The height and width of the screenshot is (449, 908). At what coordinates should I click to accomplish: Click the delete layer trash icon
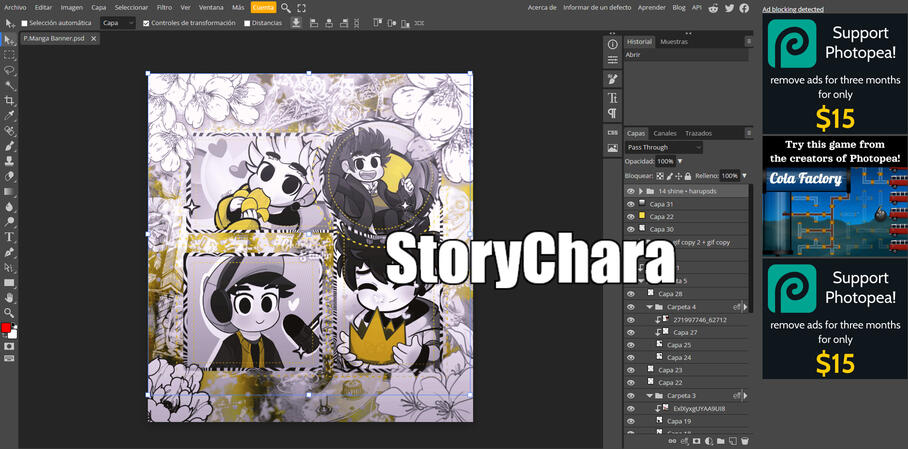[745, 441]
